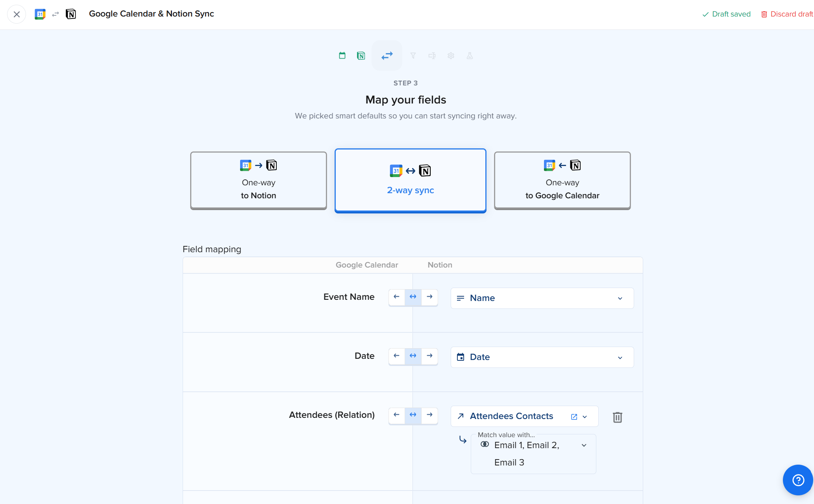Click the Google Calendar logo in header

pos(40,14)
